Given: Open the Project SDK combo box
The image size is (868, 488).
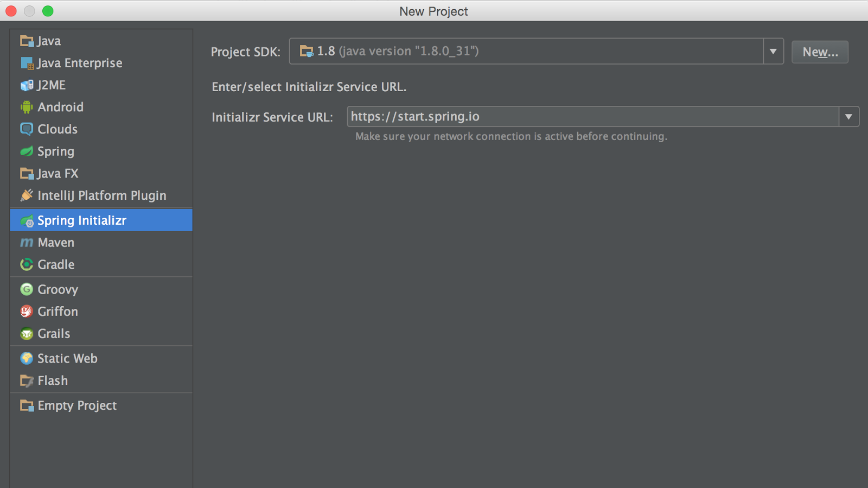Looking at the screenshot, I should pyautogui.click(x=526, y=52).
